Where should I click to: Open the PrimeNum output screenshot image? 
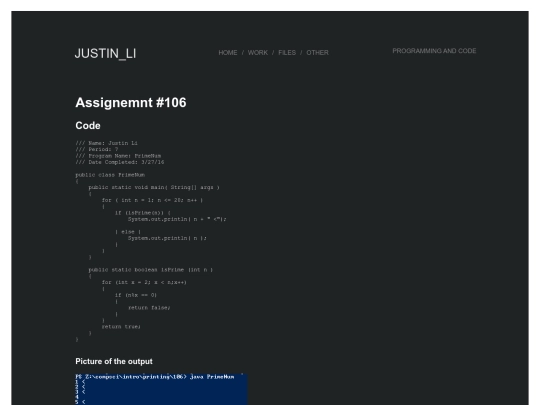pyautogui.click(x=162, y=389)
